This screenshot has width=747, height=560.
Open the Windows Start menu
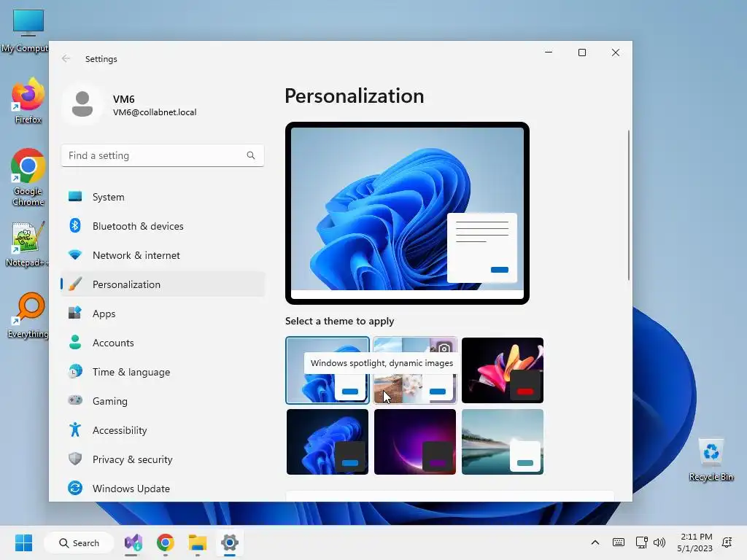(x=23, y=542)
